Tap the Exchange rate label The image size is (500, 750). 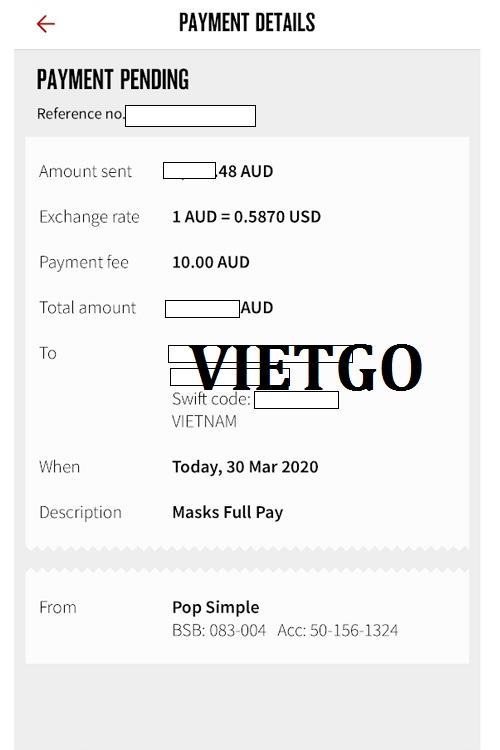(89, 217)
